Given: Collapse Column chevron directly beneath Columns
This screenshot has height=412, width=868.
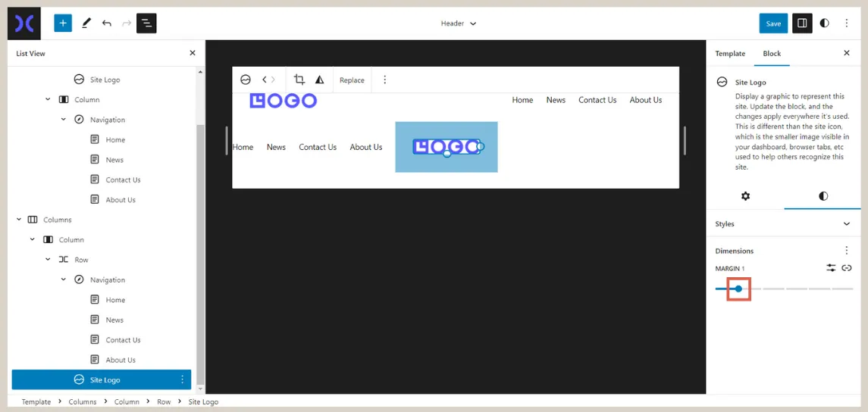Looking at the screenshot, I should [x=33, y=239].
